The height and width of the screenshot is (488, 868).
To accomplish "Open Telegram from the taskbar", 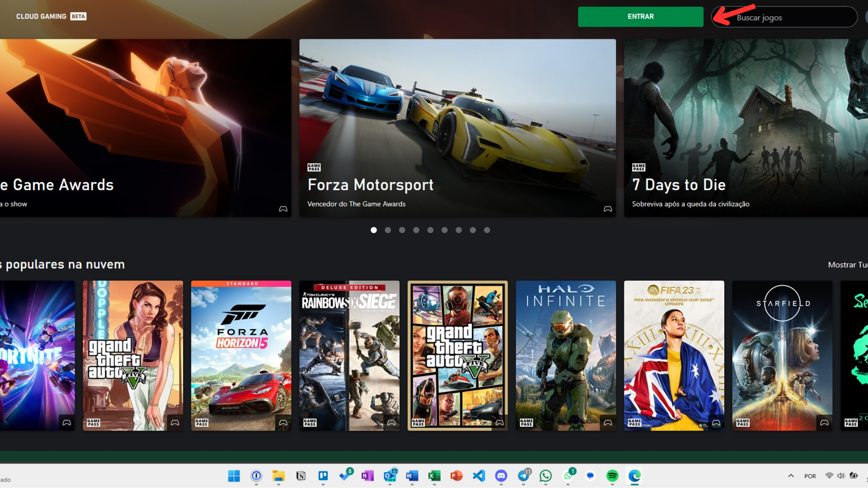I will pyautogui.click(x=524, y=476).
